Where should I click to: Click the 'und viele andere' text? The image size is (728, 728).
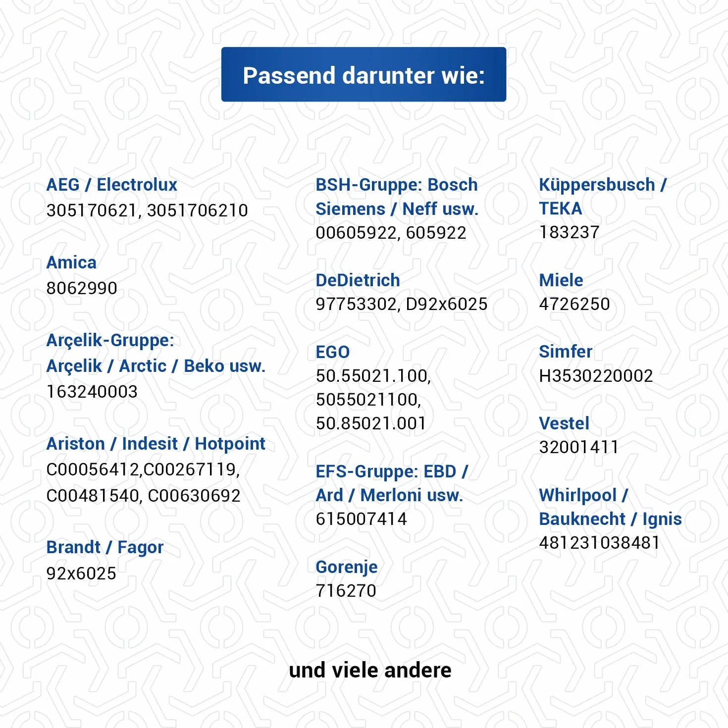tap(370, 670)
